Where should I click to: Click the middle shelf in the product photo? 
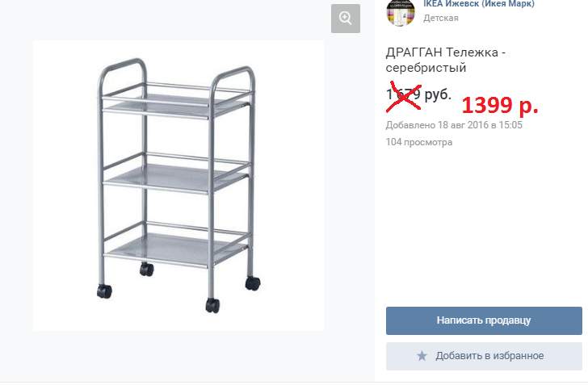(174, 177)
